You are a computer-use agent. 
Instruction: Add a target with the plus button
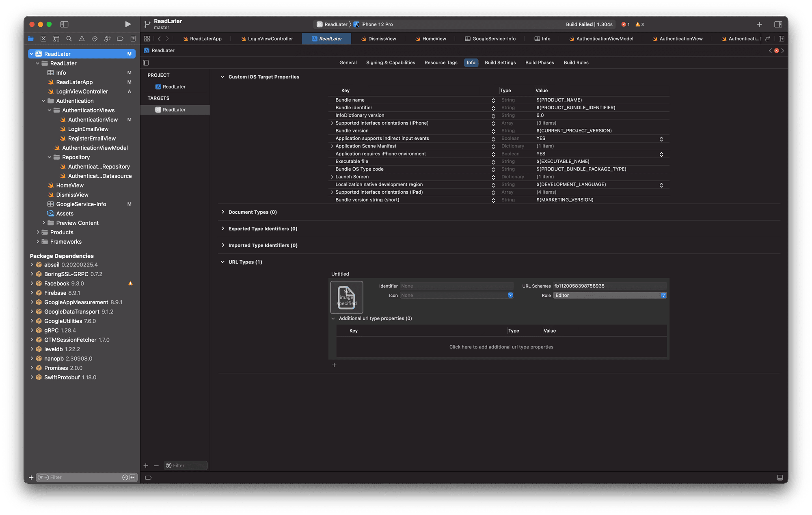(146, 465)
